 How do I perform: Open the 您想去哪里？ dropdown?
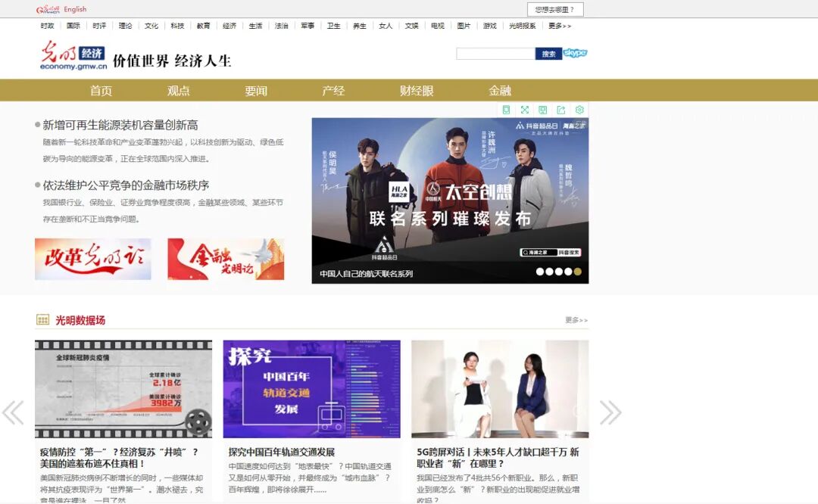555,9
